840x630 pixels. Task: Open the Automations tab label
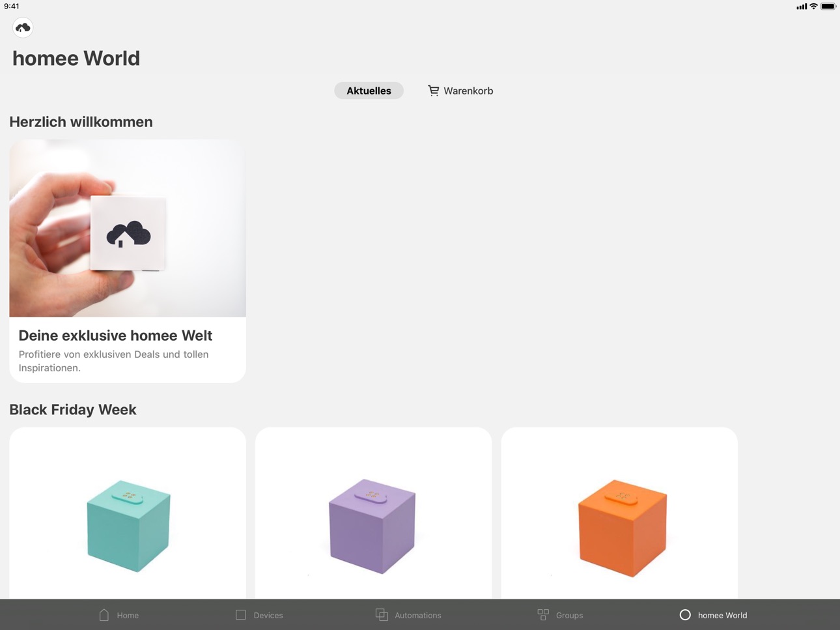tap(418, 615)
